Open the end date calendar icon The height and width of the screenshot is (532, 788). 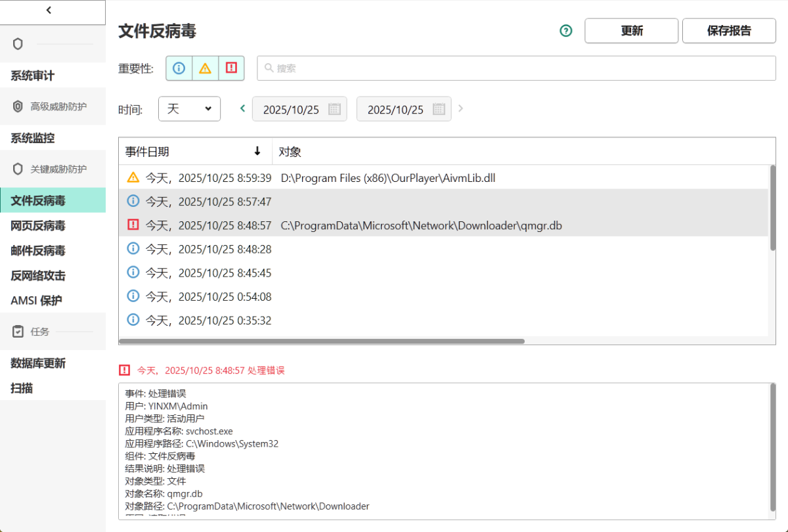[439, 109]
